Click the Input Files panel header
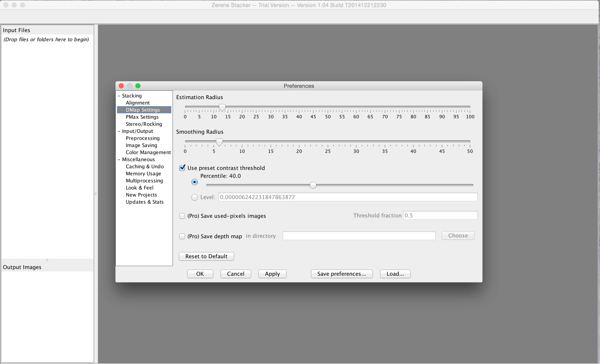 tap(48, 30)
